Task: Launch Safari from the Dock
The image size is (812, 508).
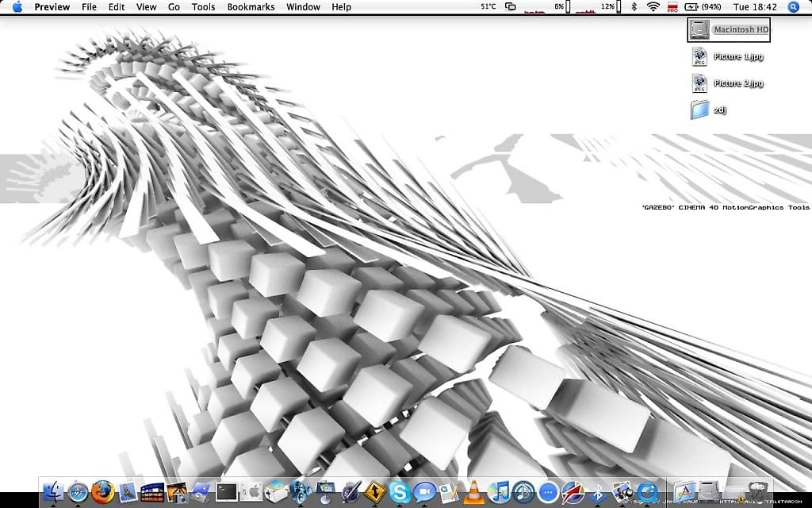Action: 78,491
